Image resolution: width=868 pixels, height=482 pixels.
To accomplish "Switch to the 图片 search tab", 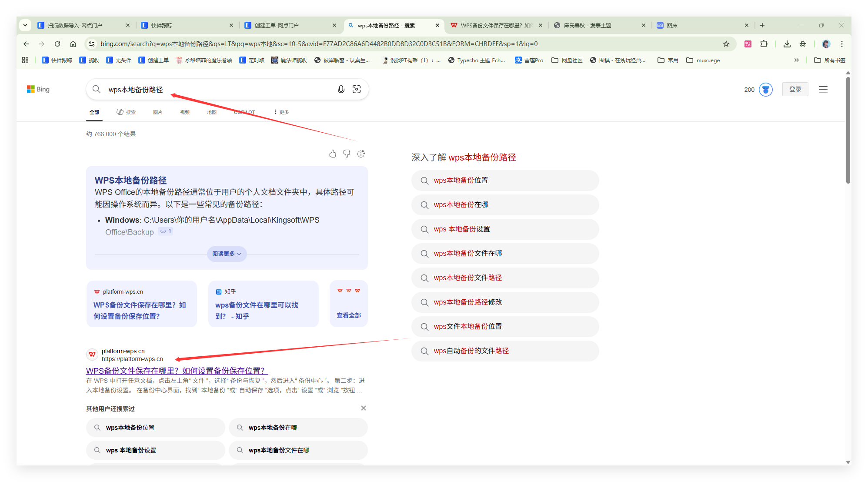I will (157, 112).
